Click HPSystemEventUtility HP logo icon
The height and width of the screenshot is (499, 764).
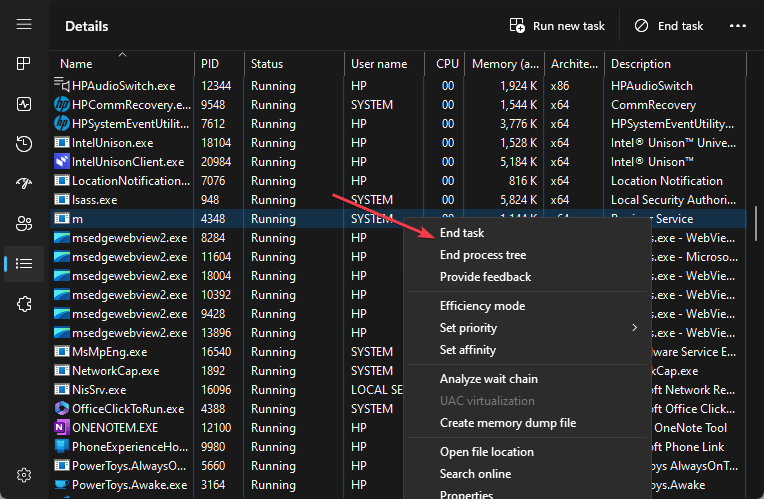point(61,123)
